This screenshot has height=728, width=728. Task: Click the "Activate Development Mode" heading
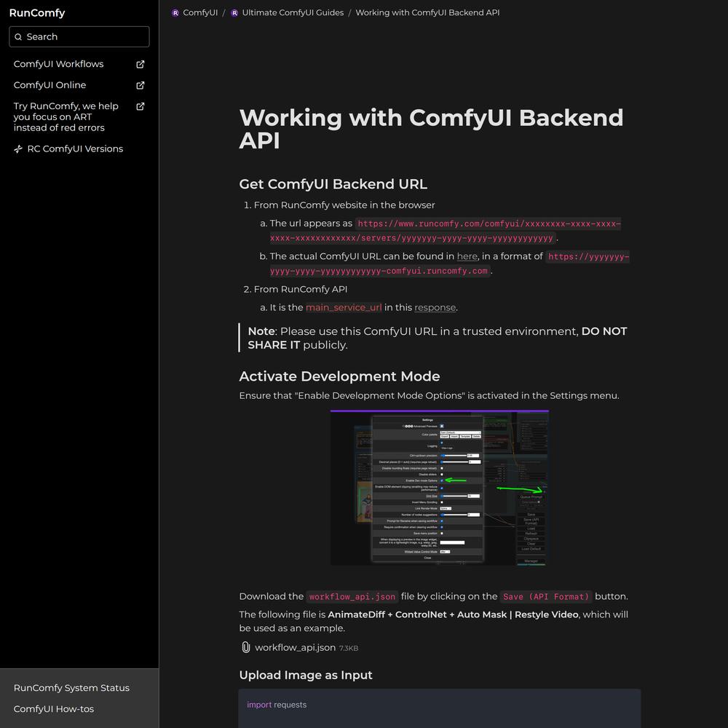point(339,376)
